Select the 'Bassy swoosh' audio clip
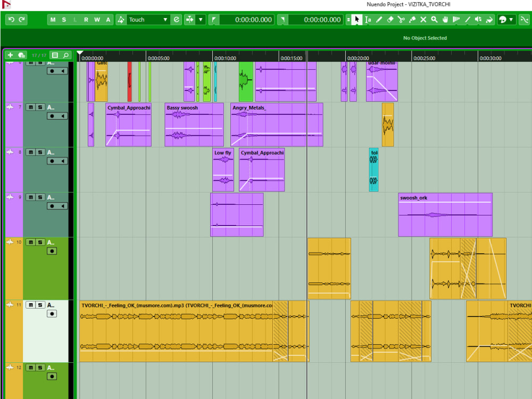Screen dimensions: 532x399 click(194, 124)
